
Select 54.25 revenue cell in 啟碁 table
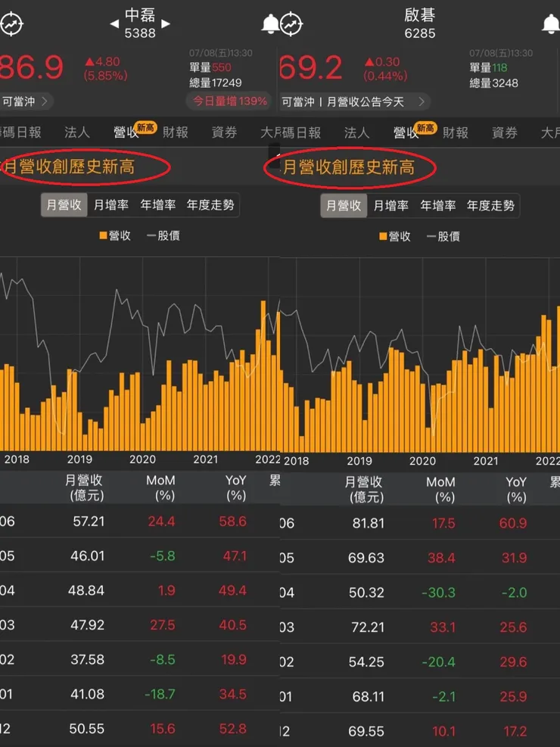pos(367,661)
